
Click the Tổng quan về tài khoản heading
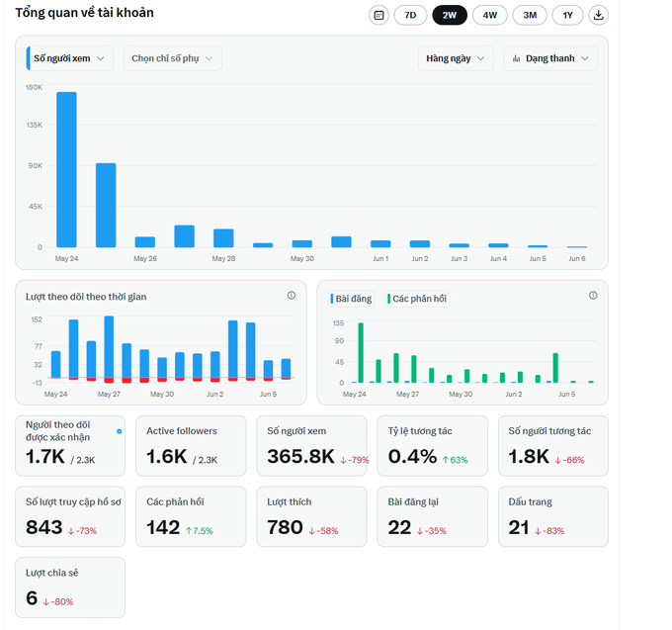pos(84,13)
